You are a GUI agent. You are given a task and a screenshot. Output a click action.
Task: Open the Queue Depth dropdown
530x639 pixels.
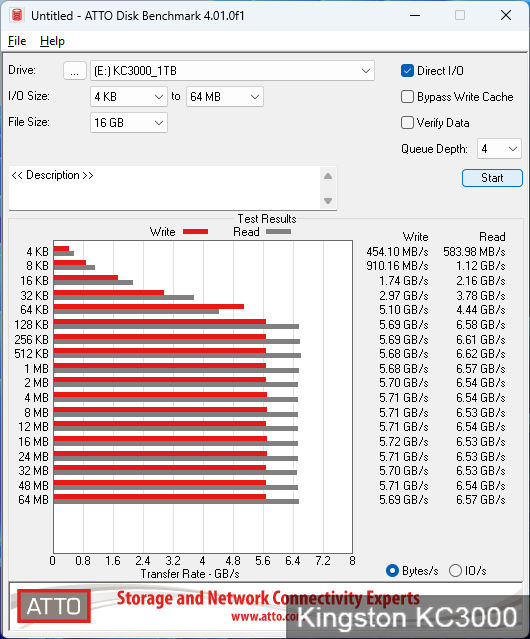pyautogui.click(x=499, y=149)
